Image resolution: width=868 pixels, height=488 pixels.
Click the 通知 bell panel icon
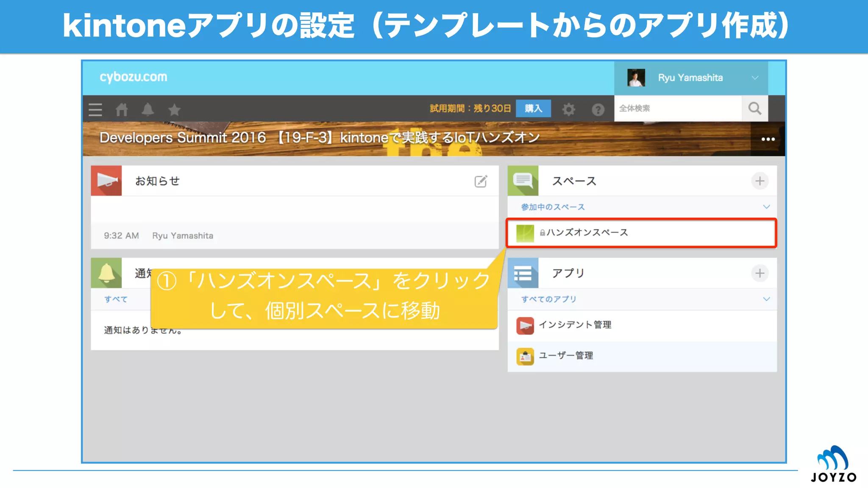106,273
